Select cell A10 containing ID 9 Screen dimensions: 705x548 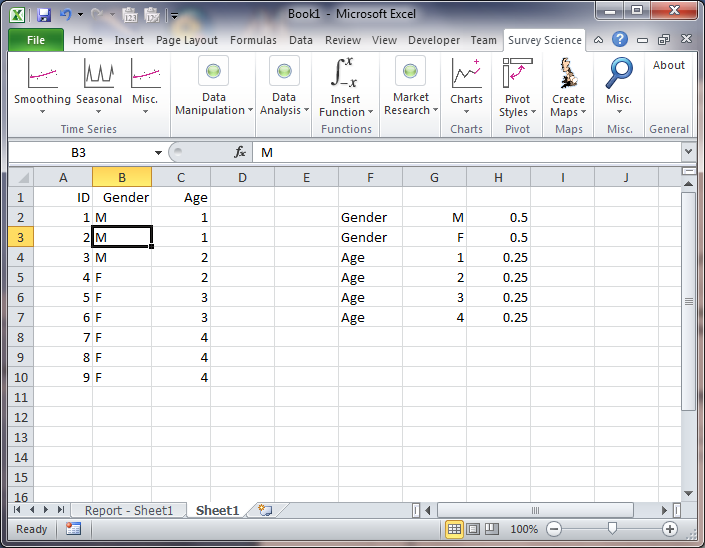tap(63, 377)
